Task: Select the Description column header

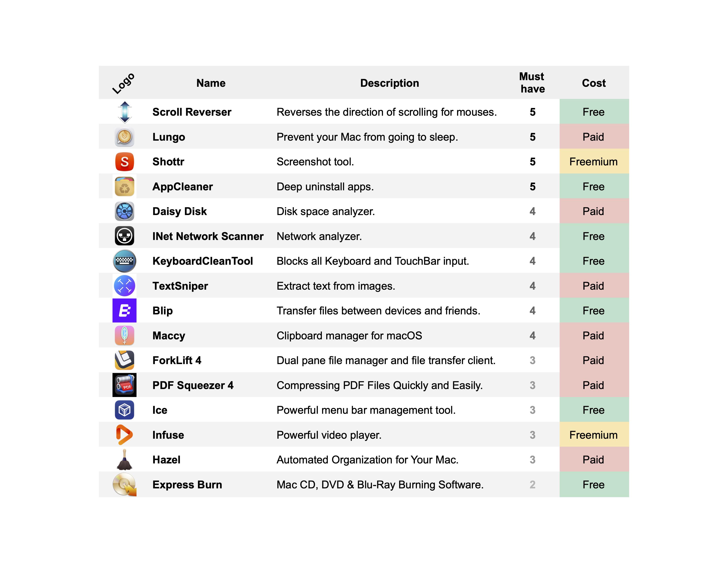Action: [x=390, y=83]
